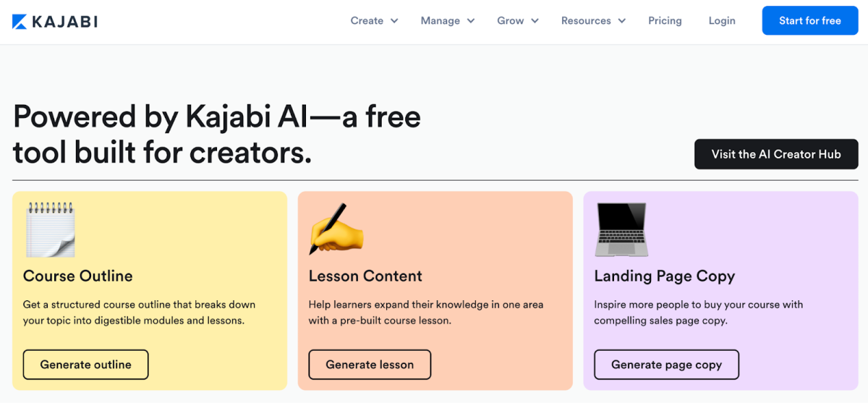Viewport: 868px width, 403px height.
Task: Open the Login link
Action: coord(722,21)
